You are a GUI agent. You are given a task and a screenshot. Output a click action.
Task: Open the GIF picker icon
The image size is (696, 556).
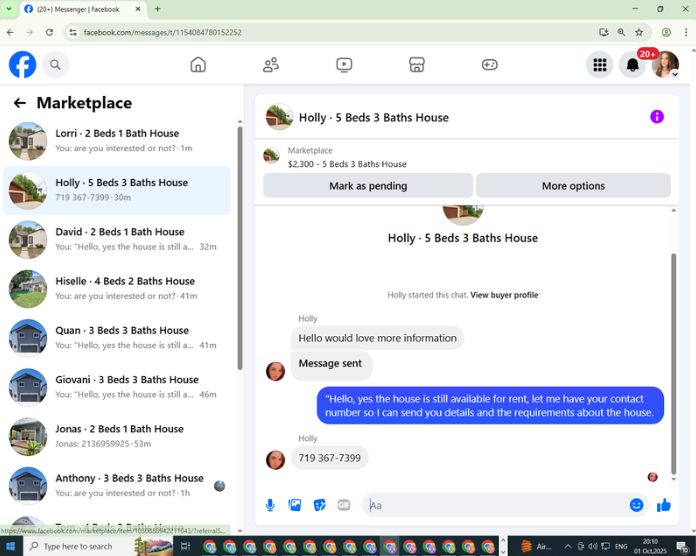tap(344, 505)
